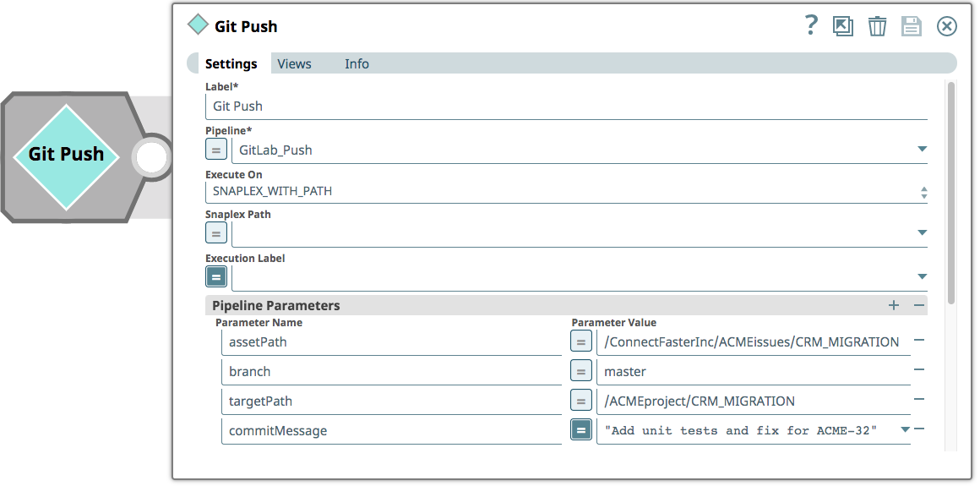Click the branch value field showing master
This screenshot has height=486, width=980.
(x=753, y=372)
